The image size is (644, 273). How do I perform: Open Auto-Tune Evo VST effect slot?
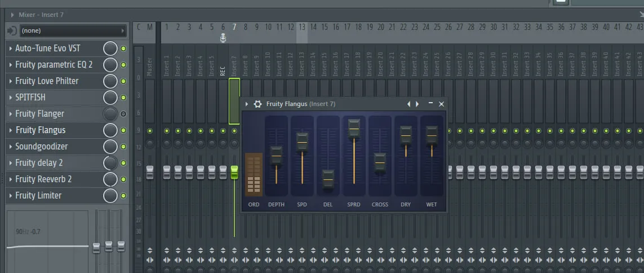pyautogui.click(x=48, y=49)
